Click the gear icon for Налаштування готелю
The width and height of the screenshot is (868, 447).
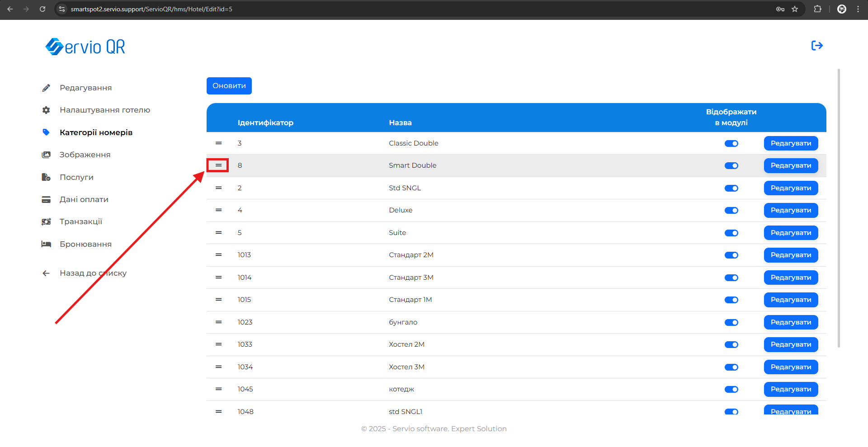tap(46, 110)
